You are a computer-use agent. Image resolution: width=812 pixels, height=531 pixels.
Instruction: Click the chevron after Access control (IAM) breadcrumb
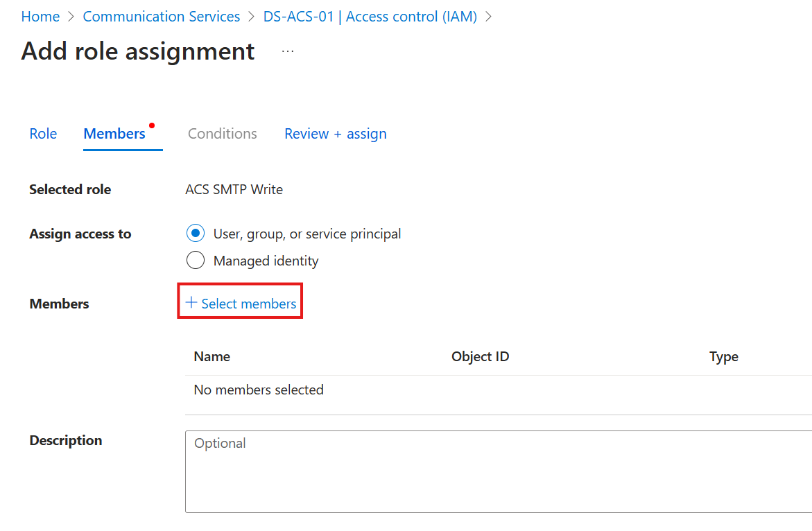488,17
